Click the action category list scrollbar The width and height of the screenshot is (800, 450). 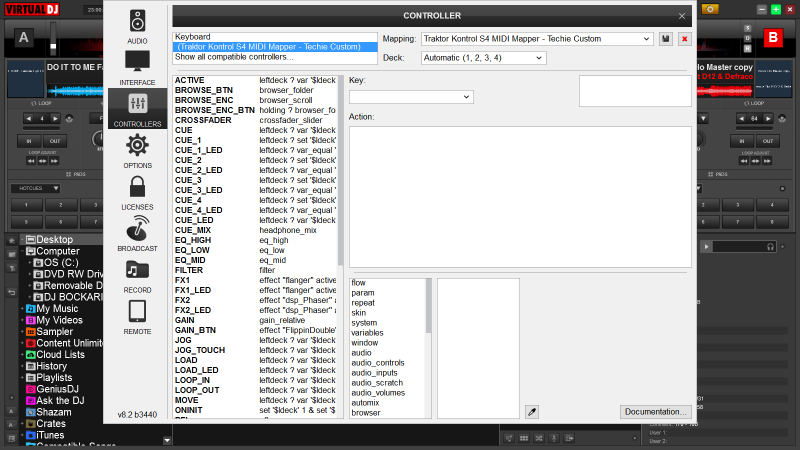tap(429, 306)
